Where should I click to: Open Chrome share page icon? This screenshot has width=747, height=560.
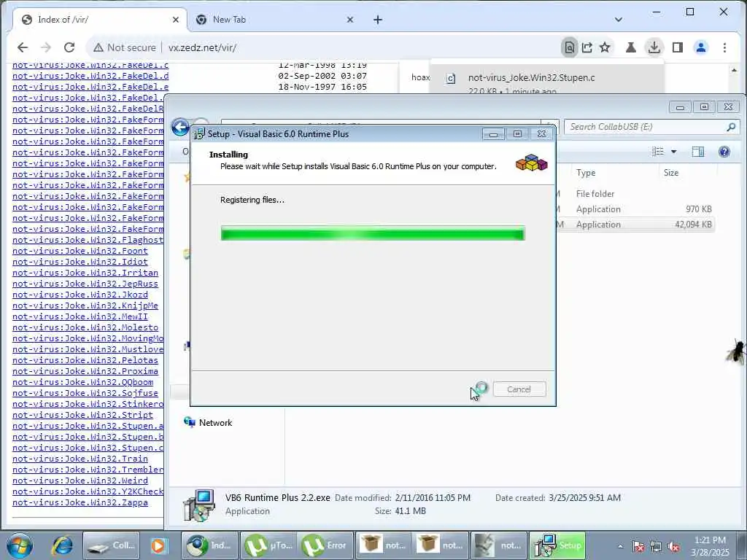(587, 47)
